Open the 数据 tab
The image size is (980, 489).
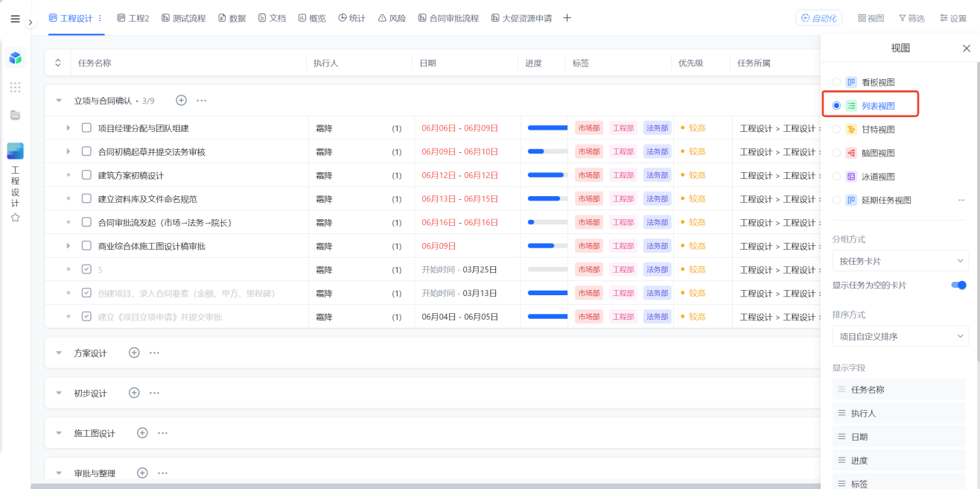point(232,18)
